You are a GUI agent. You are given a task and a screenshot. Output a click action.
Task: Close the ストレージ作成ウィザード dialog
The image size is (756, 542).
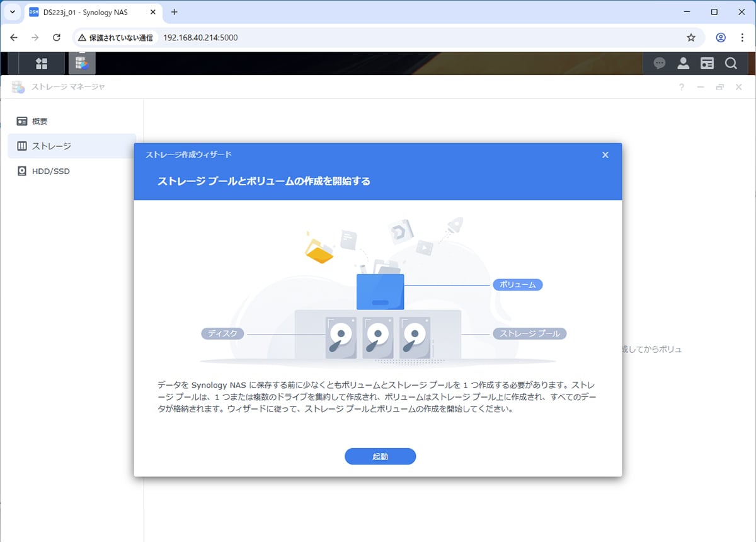coord(605,155)
